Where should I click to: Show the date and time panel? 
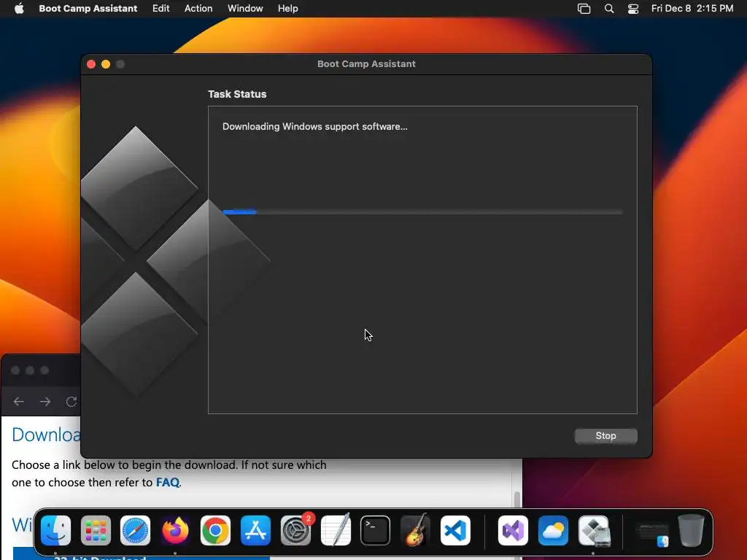point(692,9)
